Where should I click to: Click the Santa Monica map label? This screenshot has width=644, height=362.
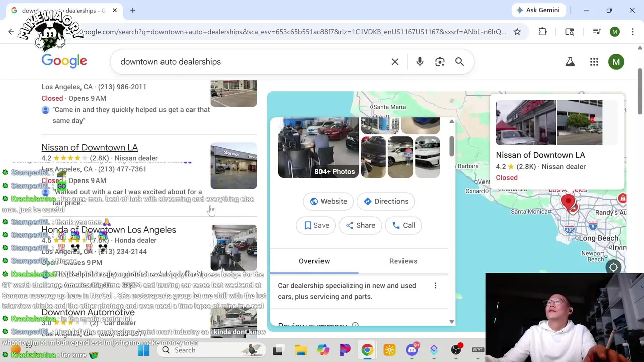[530, 212]
